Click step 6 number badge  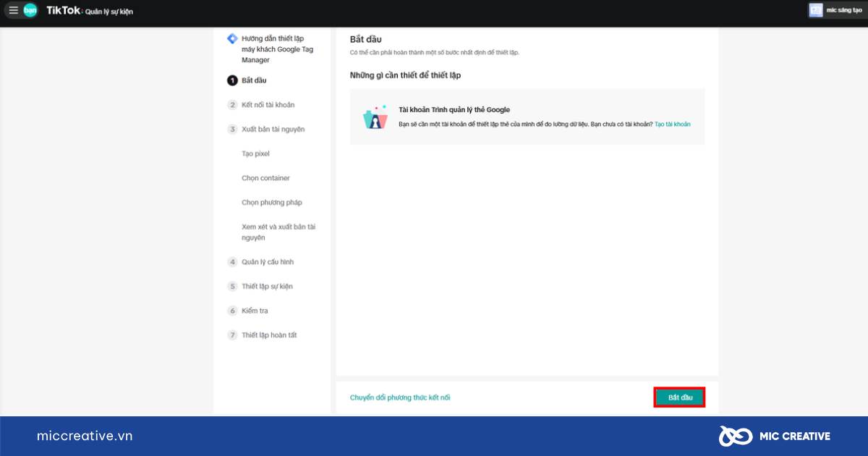[x=232, y=311]
